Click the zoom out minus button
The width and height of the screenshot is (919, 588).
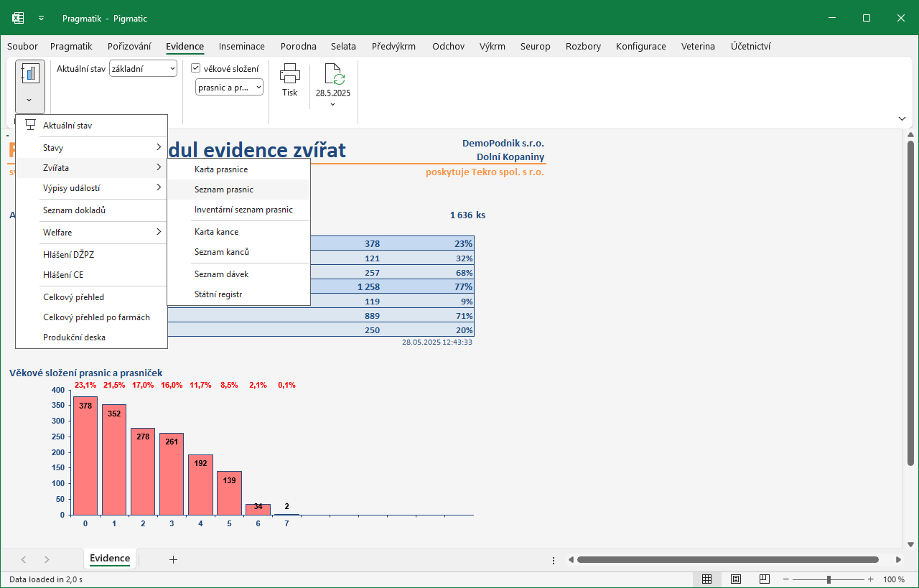click(x=786, y=579)
